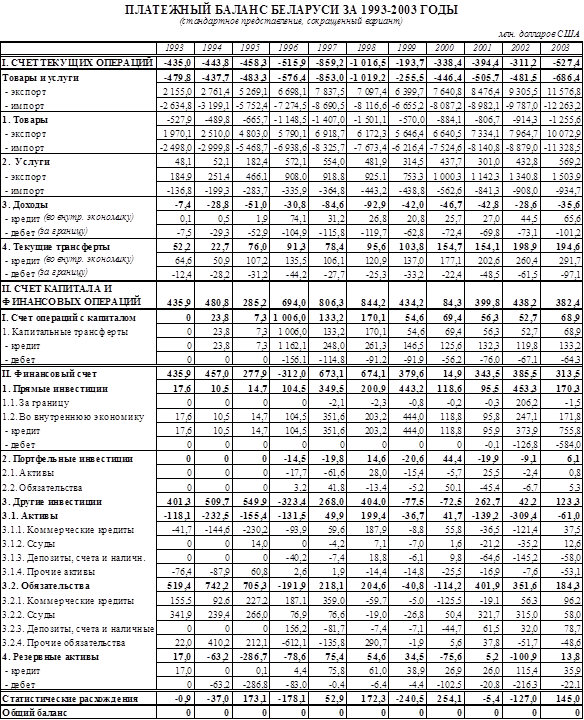
Task: Click the row label '3.2.1. Коммерческие кредиты'
Action: pos(68,601)
